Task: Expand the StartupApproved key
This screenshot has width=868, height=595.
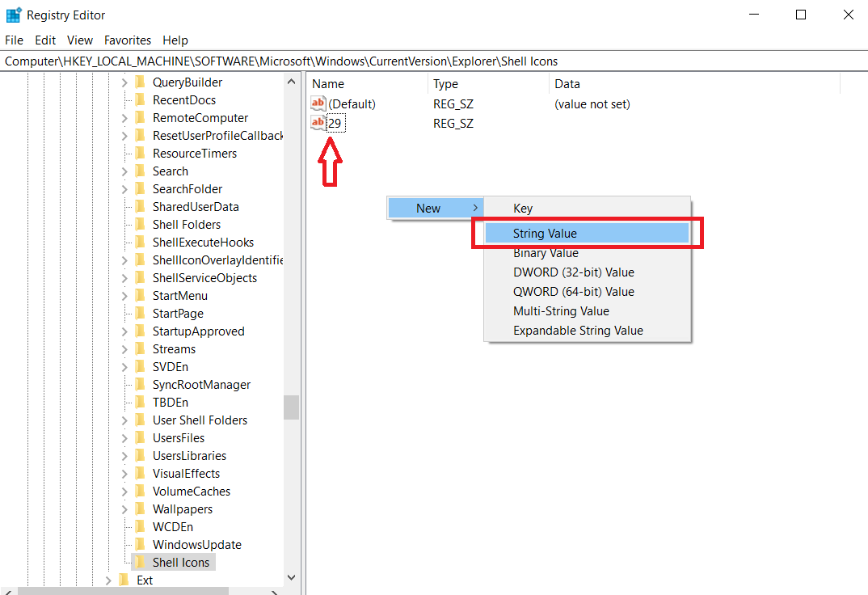Action: click(124, 331)
